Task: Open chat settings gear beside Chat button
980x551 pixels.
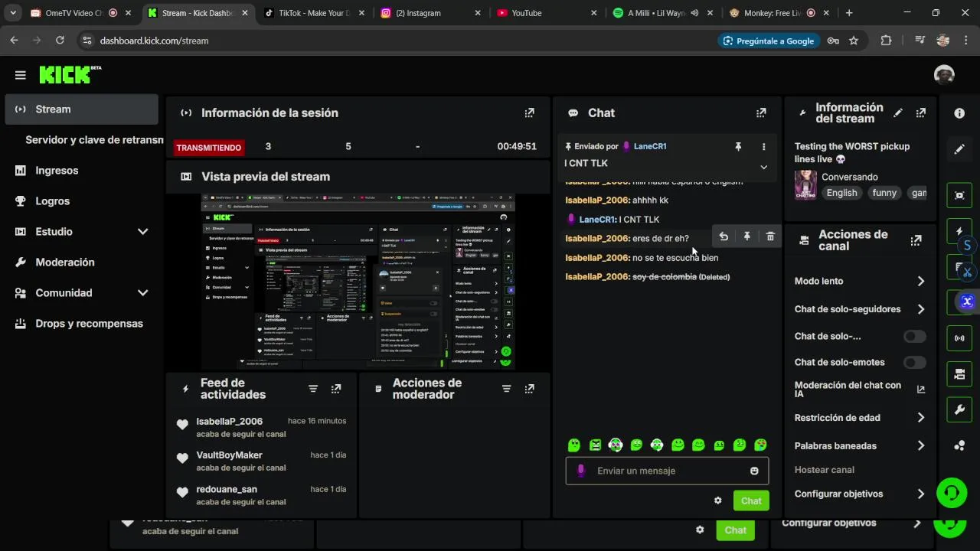Action: [718, 500]
